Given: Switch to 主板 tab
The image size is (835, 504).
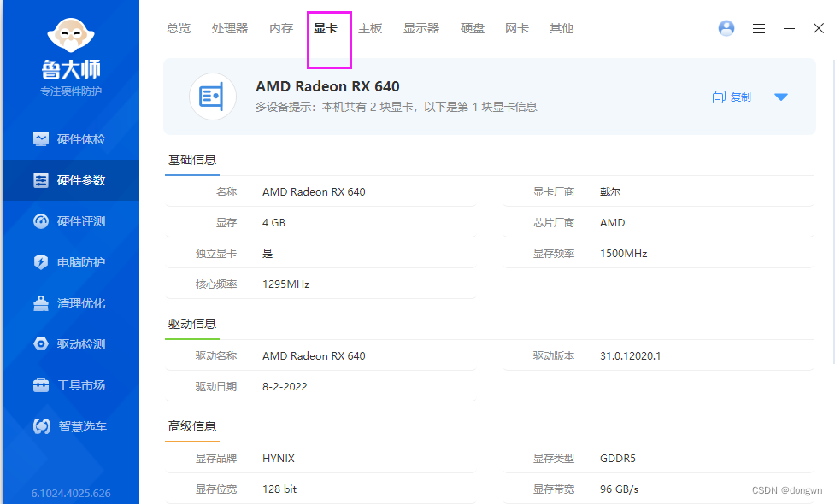Looking at the screenshot, I should pos(370,28).
